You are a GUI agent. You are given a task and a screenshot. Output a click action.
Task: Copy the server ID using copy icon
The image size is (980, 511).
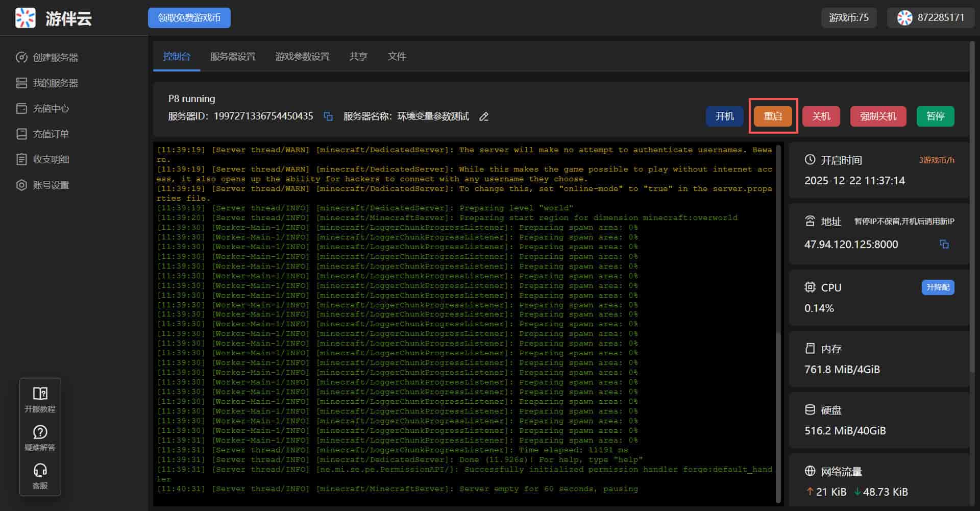click(x=328, y=117)
